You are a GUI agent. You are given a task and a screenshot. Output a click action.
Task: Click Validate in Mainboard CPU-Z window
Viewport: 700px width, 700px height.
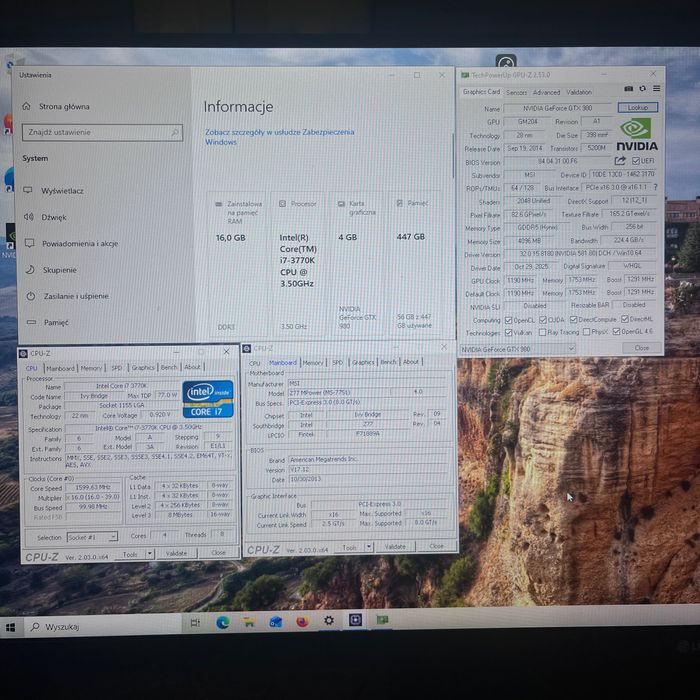pos(395,546)
